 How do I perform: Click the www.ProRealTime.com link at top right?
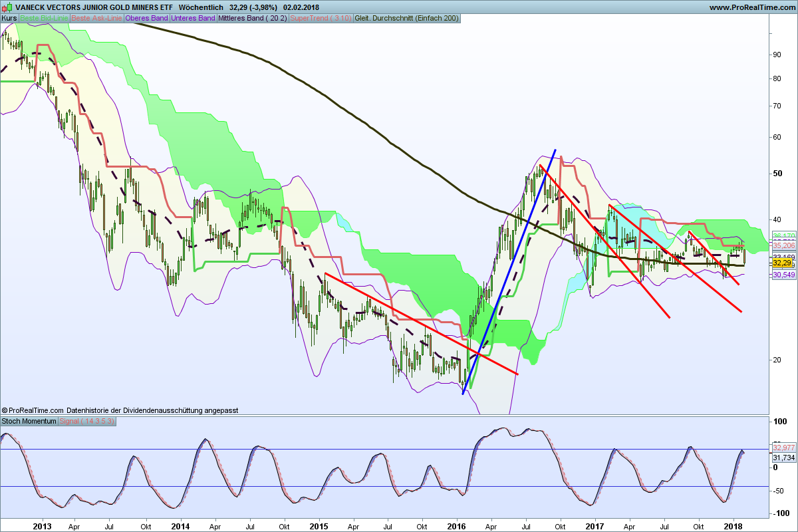pos(751,7)
